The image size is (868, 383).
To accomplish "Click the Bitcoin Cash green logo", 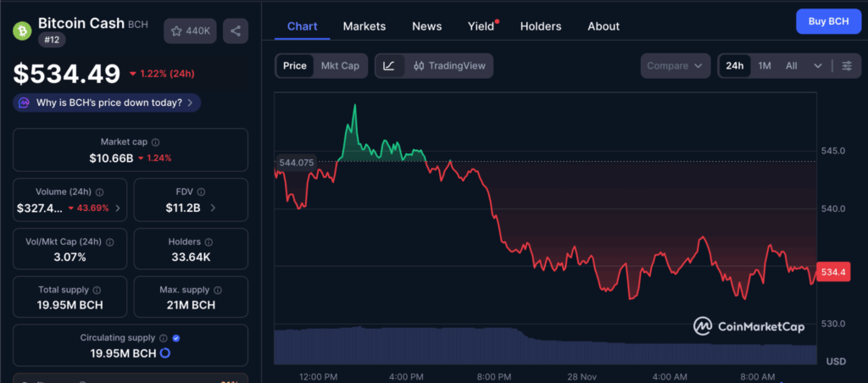I will [x=21, y=31].
